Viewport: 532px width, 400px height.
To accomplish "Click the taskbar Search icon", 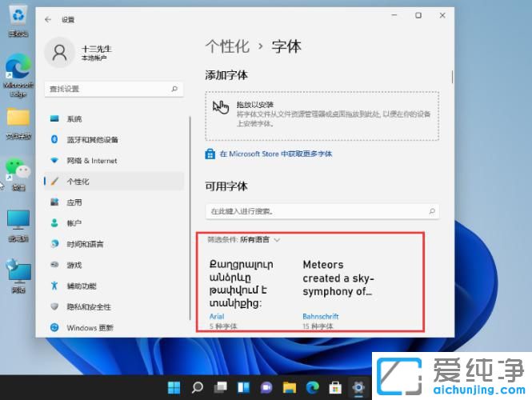I will pos(197,387).
